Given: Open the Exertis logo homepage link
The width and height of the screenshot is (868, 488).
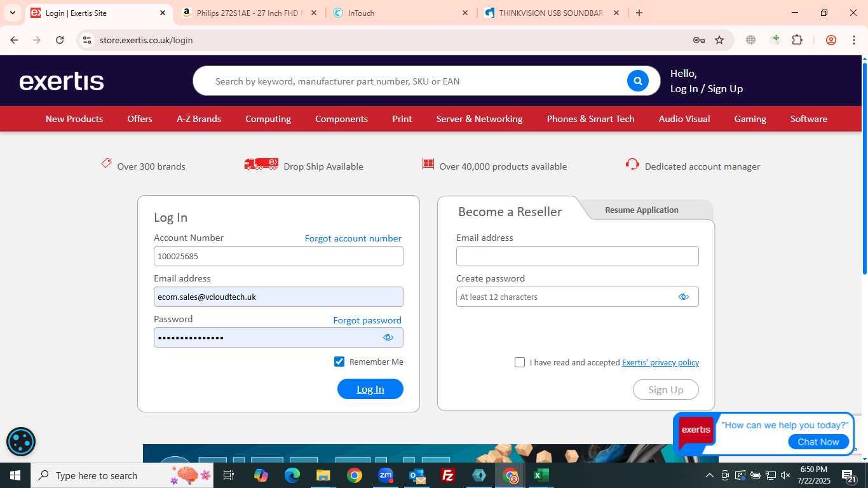Looking at the screenshot, I should pos(62,81).
